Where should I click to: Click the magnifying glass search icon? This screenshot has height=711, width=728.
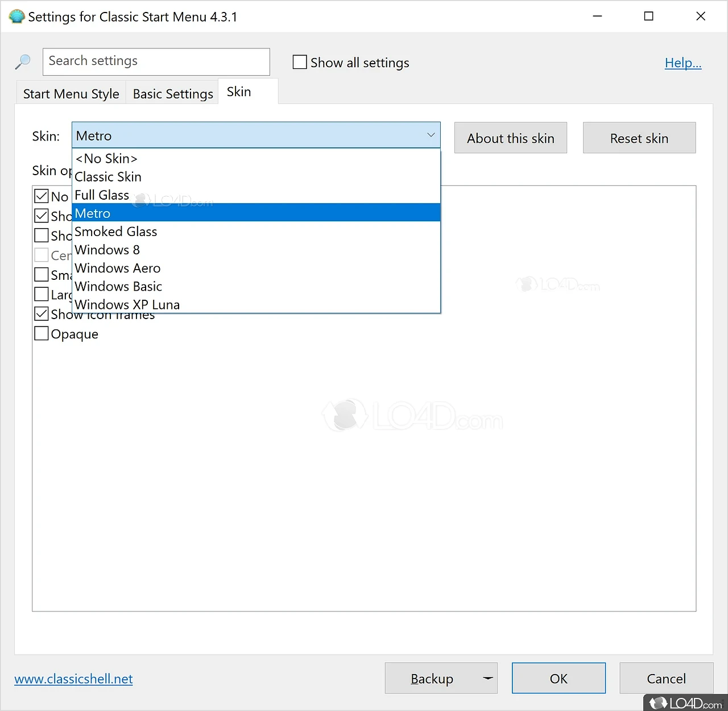23,61
